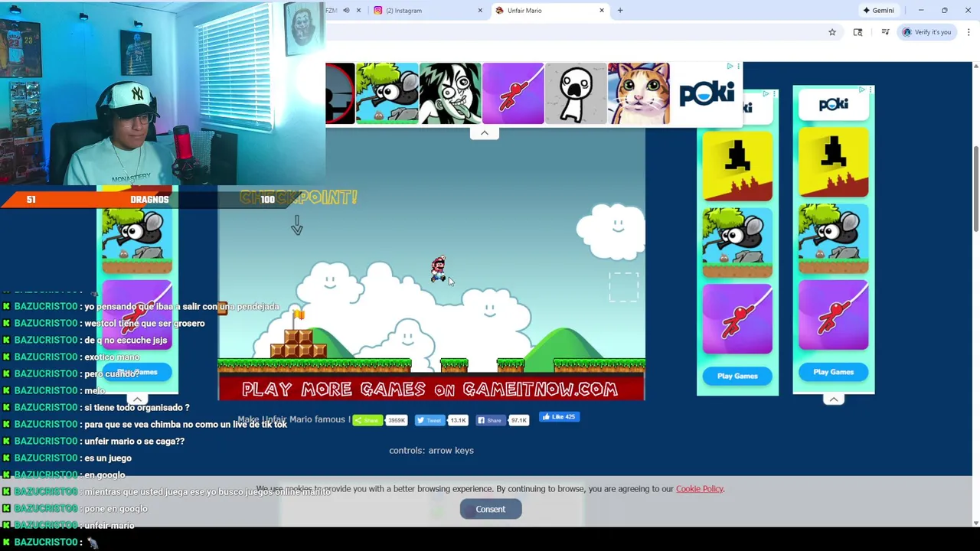Click the Mario character in game canvas
The width and height of the screenshot is (980, 551).
[x=438, y=270]
